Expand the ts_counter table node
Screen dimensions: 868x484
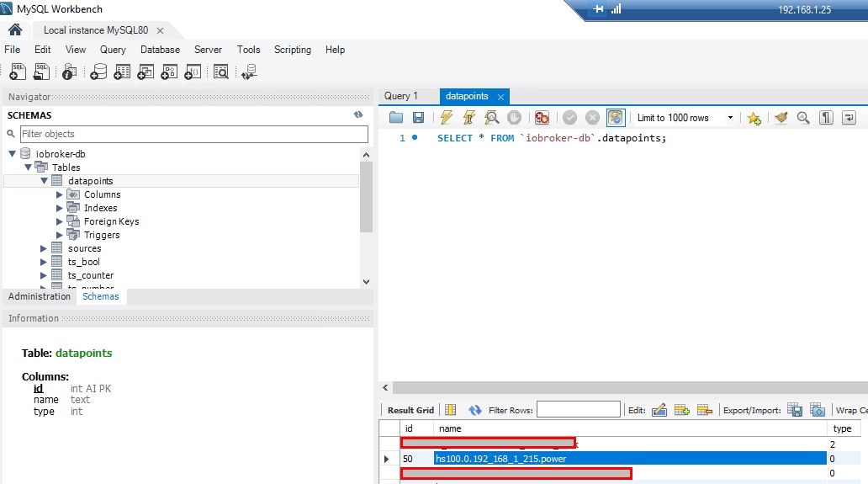43,275
